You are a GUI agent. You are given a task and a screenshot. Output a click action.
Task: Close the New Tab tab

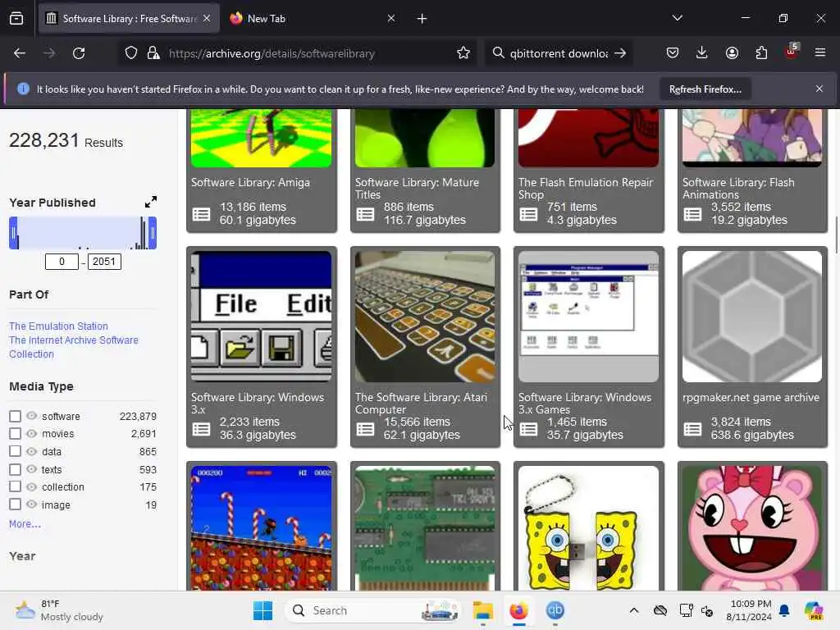pos(391,19)
